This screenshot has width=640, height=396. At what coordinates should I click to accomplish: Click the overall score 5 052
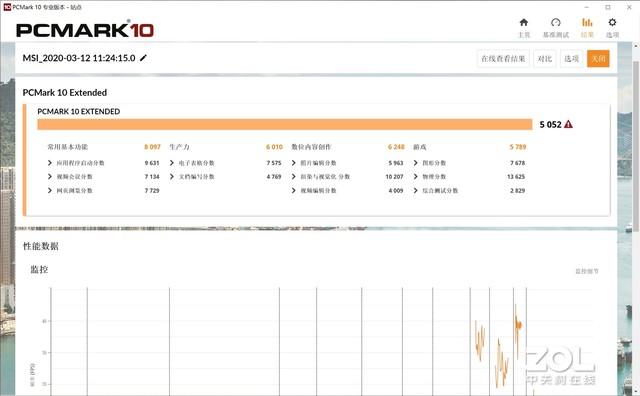point(551,125)
